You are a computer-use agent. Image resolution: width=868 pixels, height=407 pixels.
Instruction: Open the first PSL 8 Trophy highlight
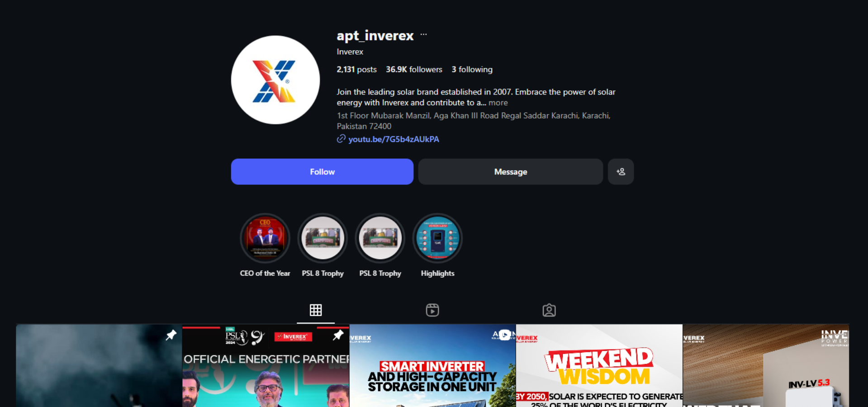coord(323,238)
